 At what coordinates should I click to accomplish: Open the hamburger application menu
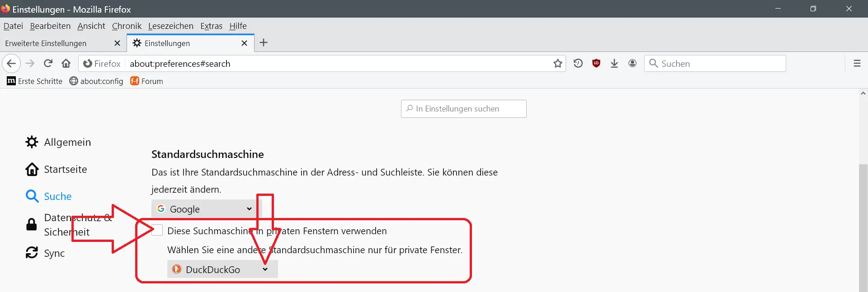[857, 64]
